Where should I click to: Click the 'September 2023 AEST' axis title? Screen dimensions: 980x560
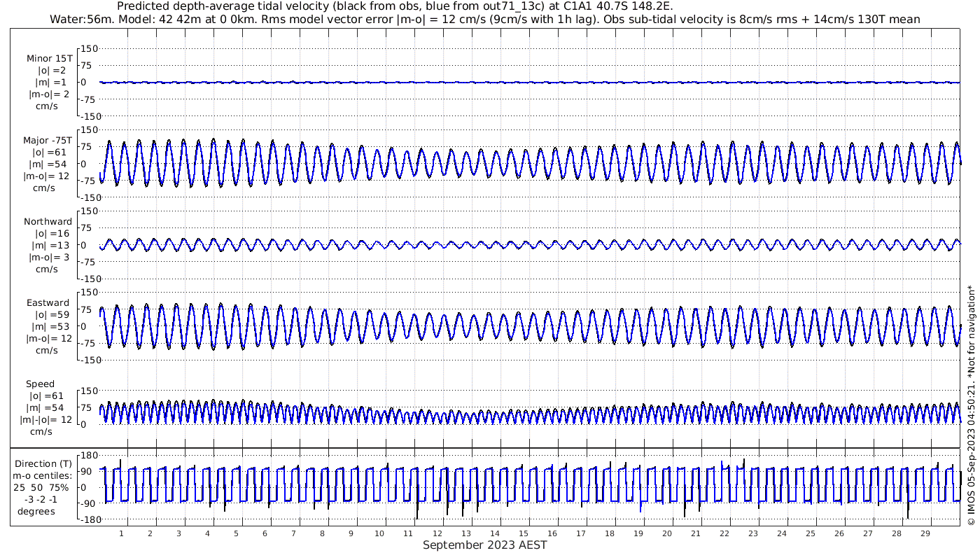coord(484,545)
